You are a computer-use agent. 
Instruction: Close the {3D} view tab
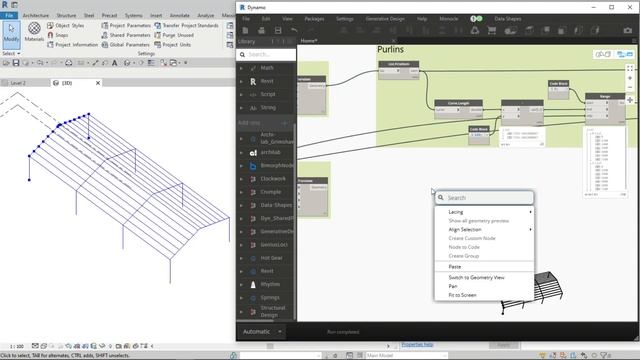click(98, 83)
